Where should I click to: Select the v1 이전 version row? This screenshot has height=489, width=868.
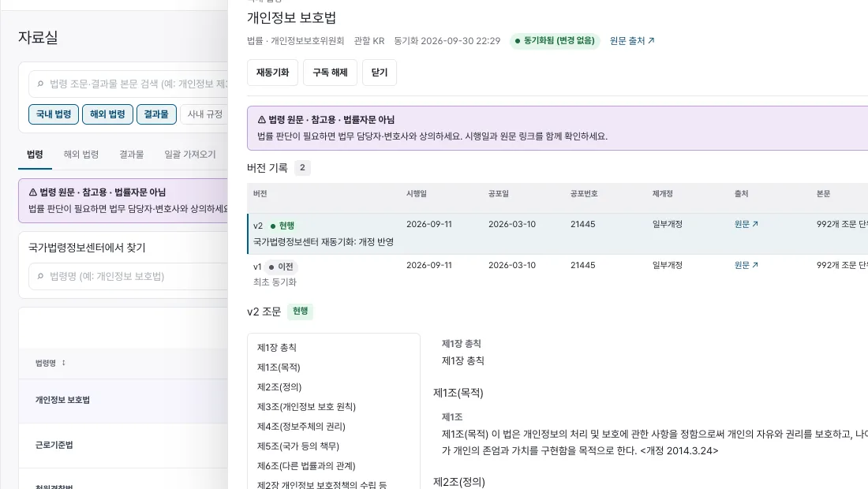[x=557, y=274]
